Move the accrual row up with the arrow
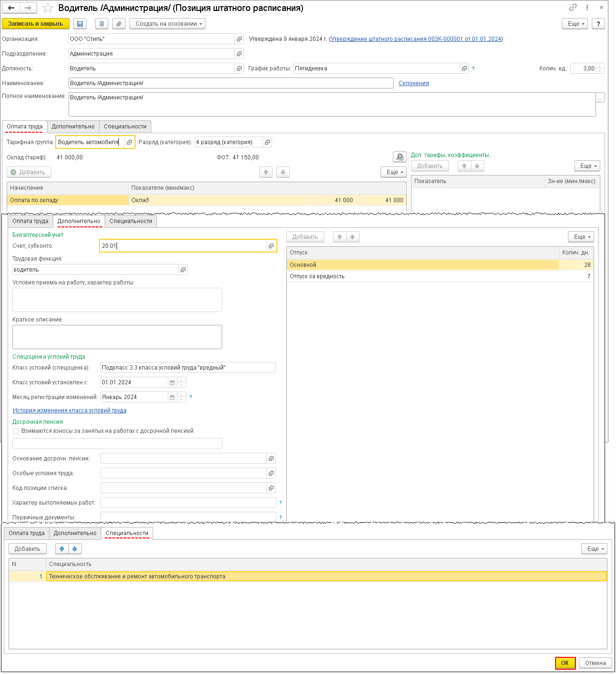This screenshot has height=674, width=616. pyautogui.click(x=266, y=172)
